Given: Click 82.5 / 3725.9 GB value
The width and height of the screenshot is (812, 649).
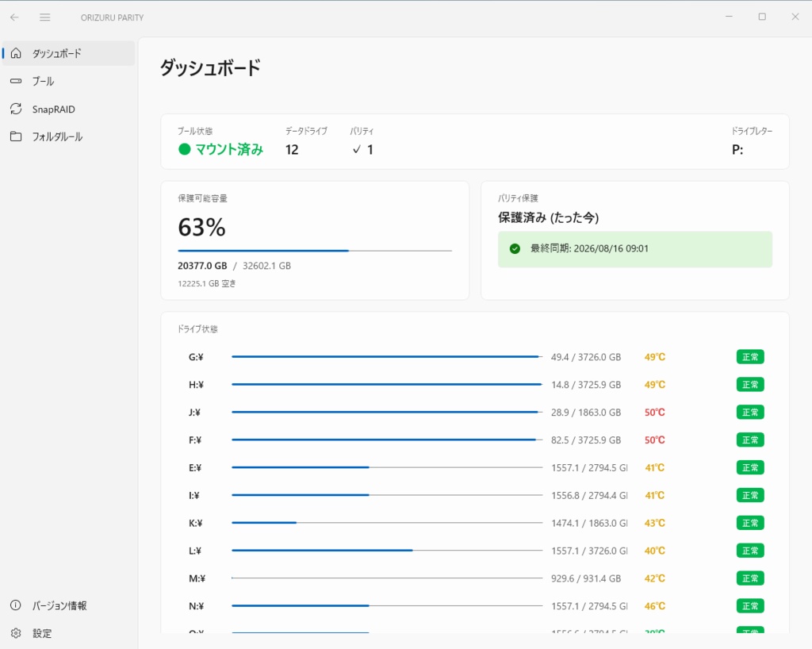Looking at the screenshot, I should 586,440.
